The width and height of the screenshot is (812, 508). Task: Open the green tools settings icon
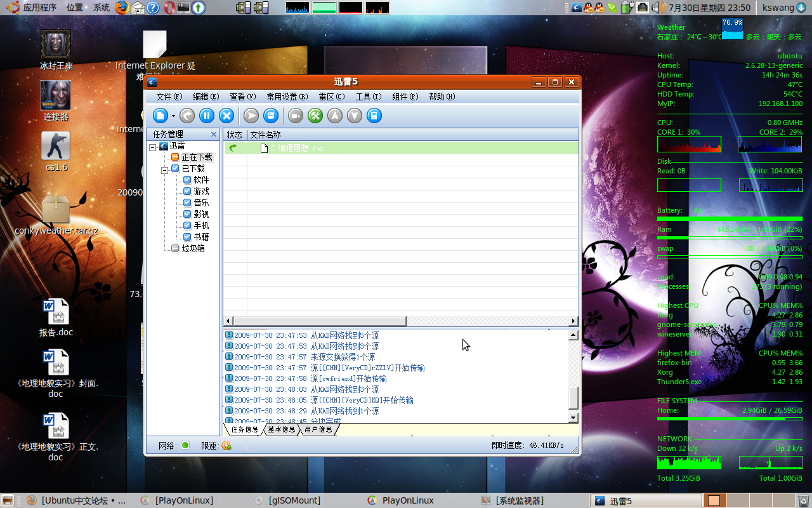[x=315, y=116]
